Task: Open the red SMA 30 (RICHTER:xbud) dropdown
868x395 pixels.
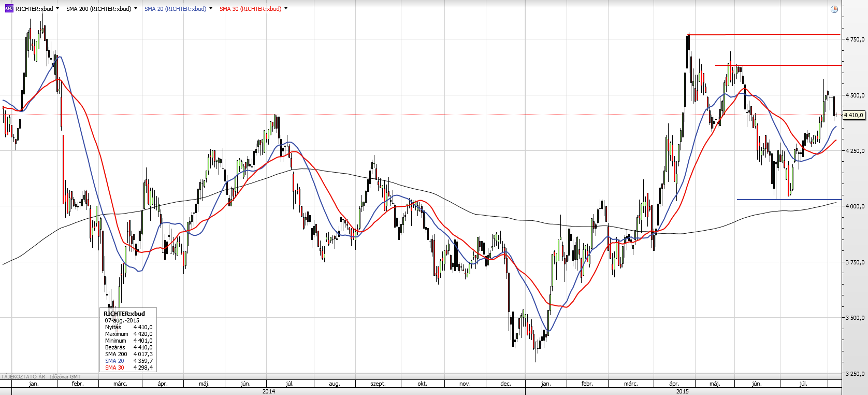Action: [286, 9]
